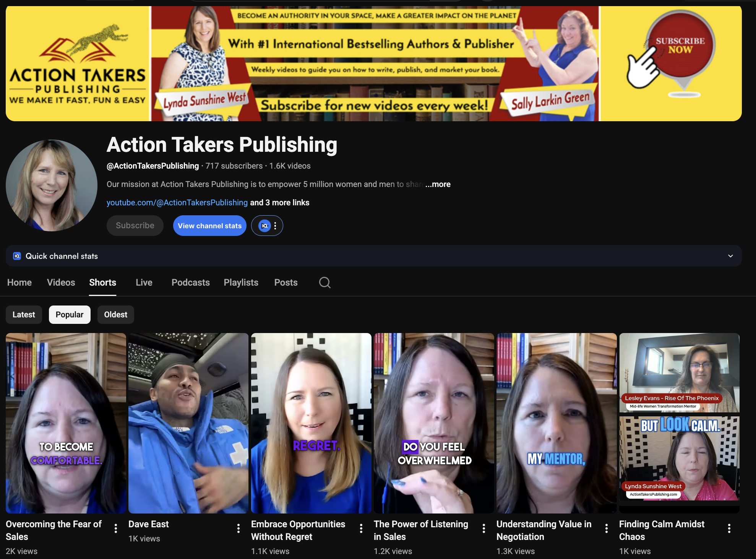Viewport: 756px width, 559px height.
Task: Open options menu for Dave East short
Action: pyautogui.click(x=238, y=528)
